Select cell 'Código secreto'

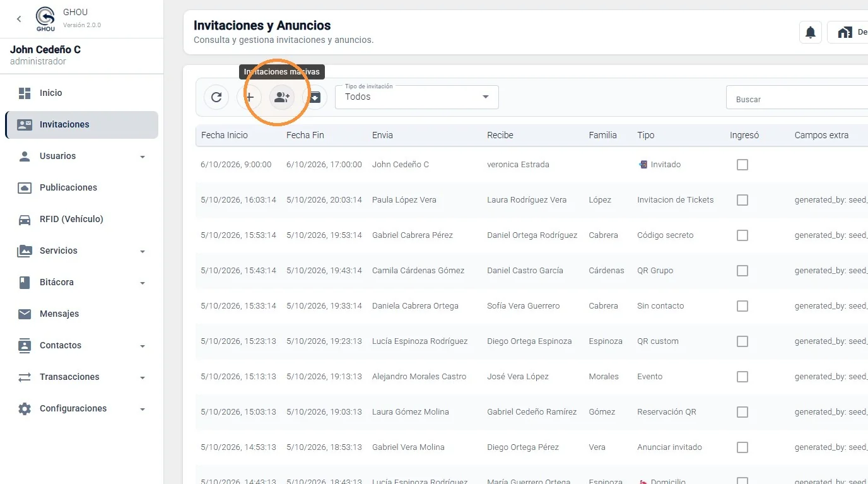click(666, 235)
